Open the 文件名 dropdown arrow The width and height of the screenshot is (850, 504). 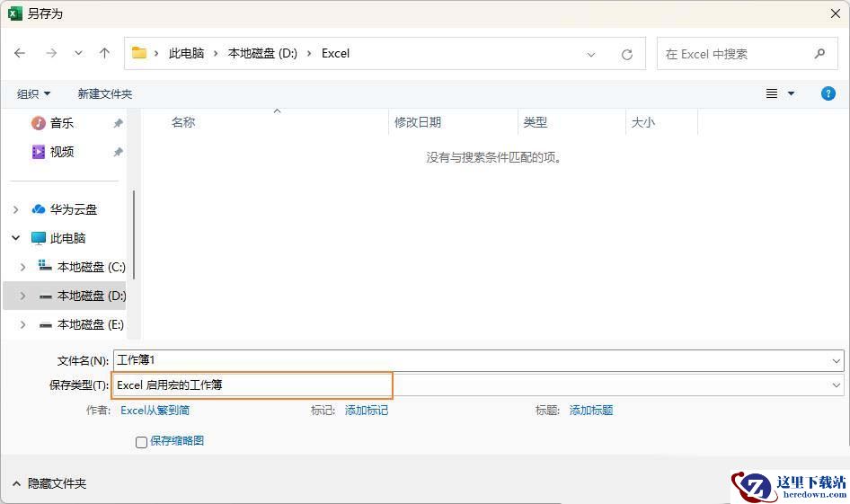click(836, 361)
